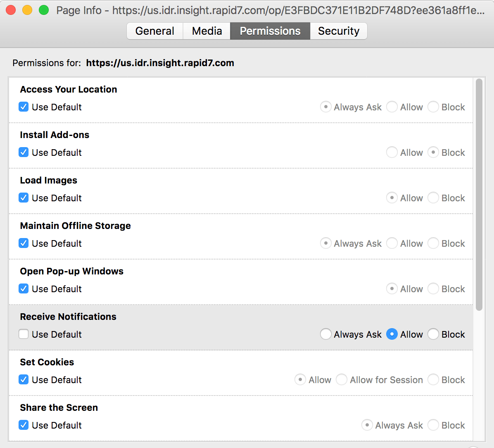
Task: Choose Block for Install Add-ons
Action: pyautogui.click(x=433, y=152)
